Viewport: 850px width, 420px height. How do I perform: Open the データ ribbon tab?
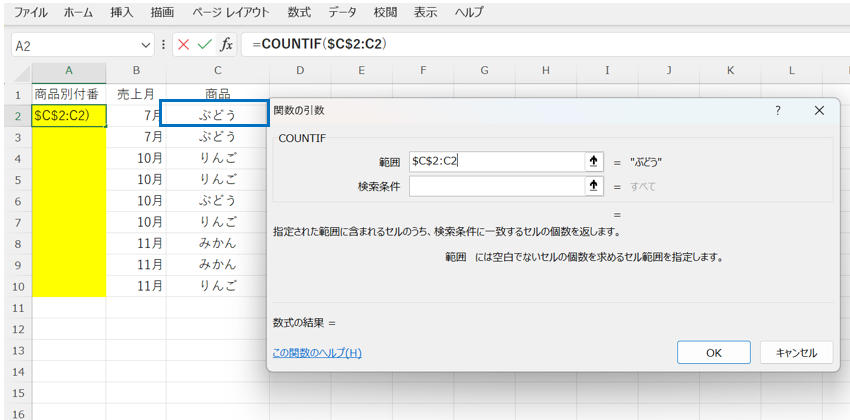342,13
